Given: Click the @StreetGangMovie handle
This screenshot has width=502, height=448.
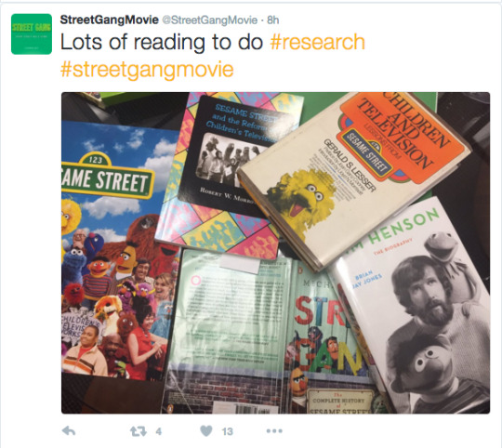Looking at the screenshot, I should 210,20.
